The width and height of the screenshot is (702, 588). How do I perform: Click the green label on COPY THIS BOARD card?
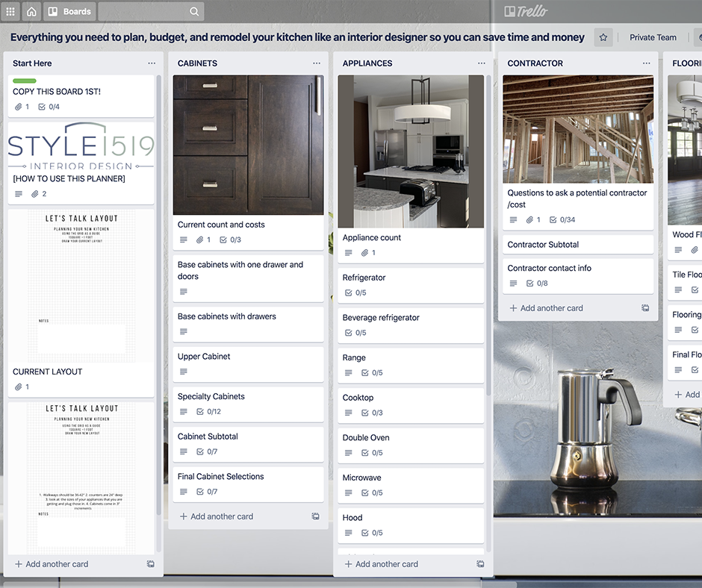click(x=25, y=81)
